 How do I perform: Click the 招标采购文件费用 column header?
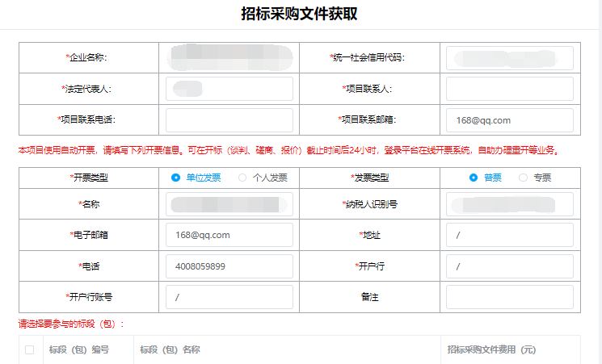[x=491, y=350]
